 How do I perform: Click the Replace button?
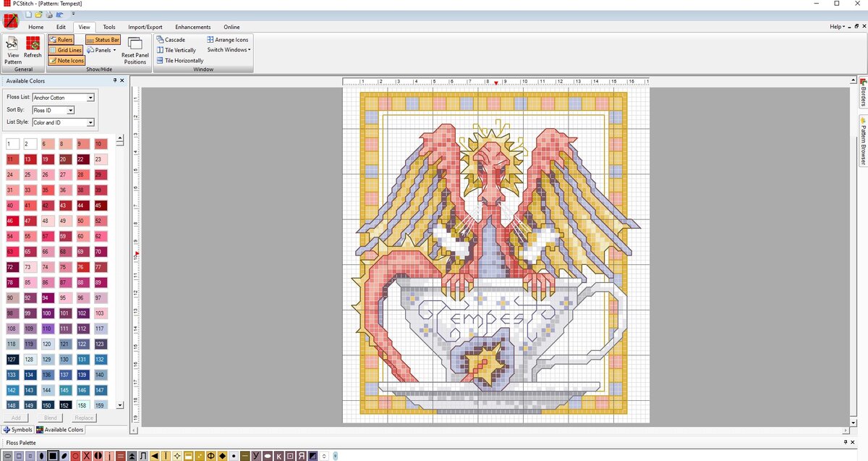point(84,418)
